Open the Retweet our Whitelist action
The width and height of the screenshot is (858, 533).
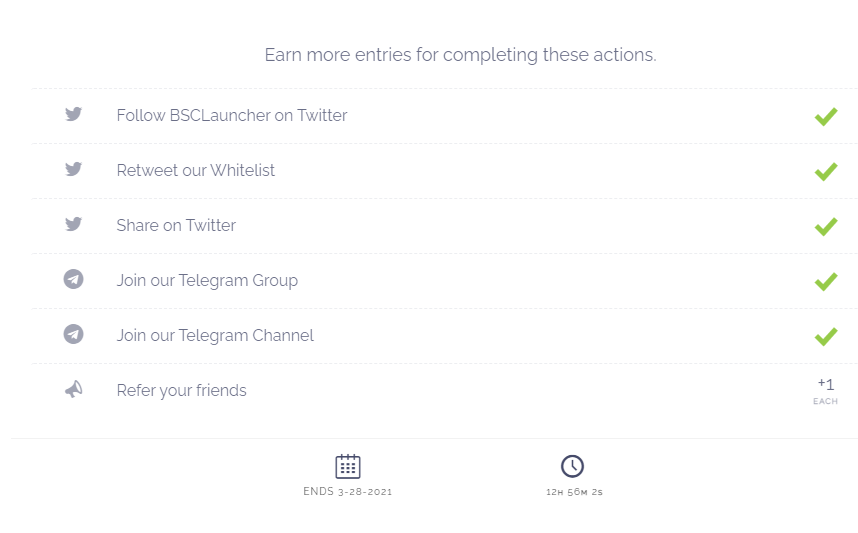[196, 171]
